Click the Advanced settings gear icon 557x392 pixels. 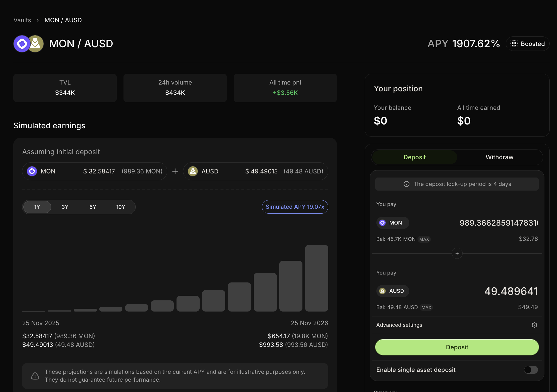(534, 325)
